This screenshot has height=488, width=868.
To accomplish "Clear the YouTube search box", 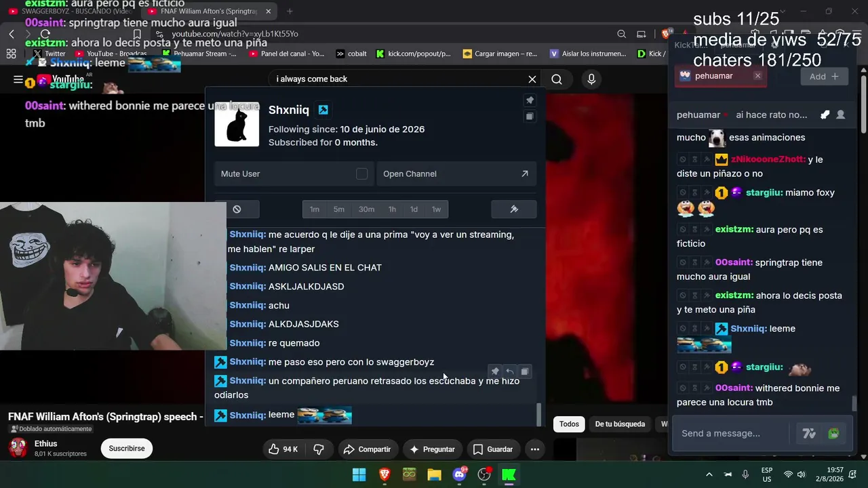I will tap(532, 79).
